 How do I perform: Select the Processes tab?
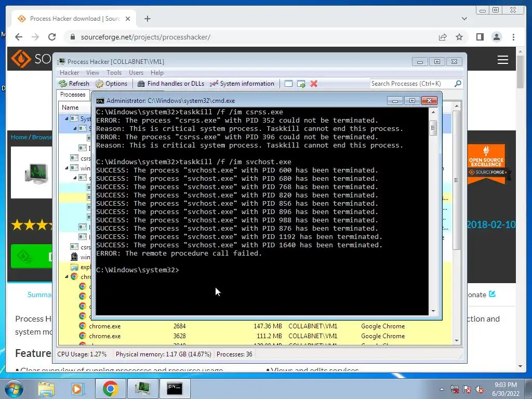click(x=73, y=95)
